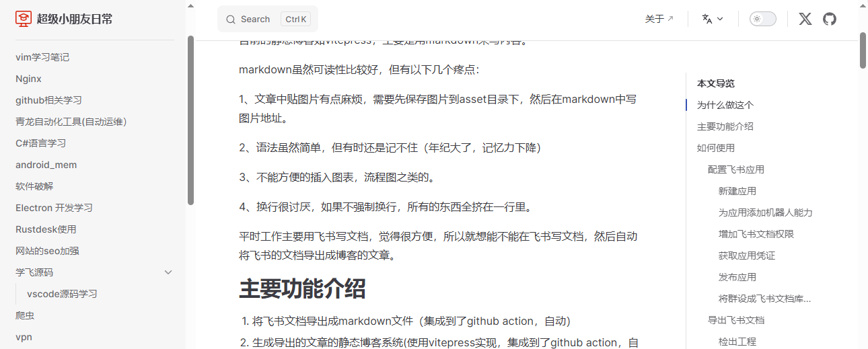Jump to 主要功能介绍 in outline
868x349 pixels.
pyautogui.click(x=725, y=126)
